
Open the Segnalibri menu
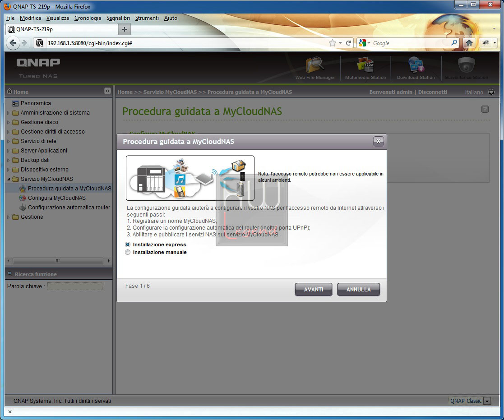tap(118, 18)
